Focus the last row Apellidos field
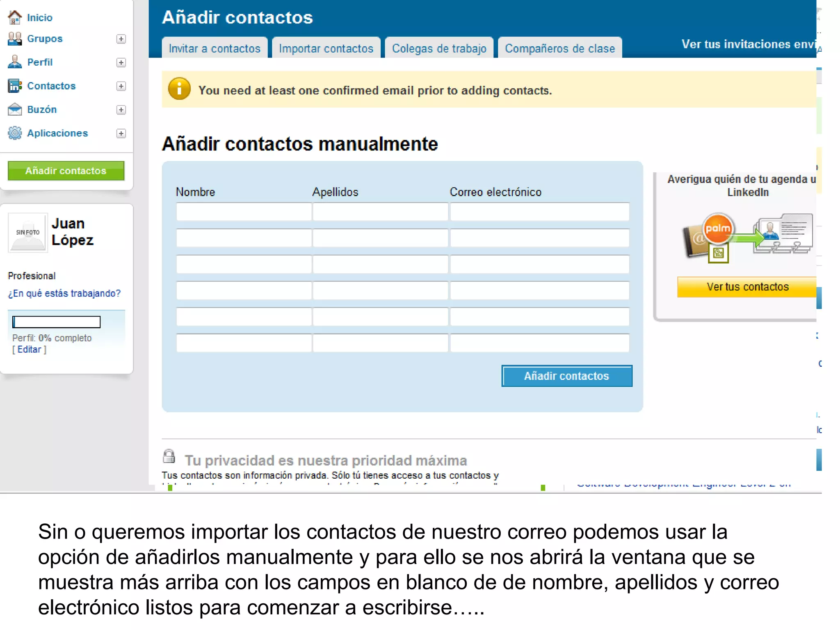This screenshot has width=840, height=630. click(x=380, y=343)
